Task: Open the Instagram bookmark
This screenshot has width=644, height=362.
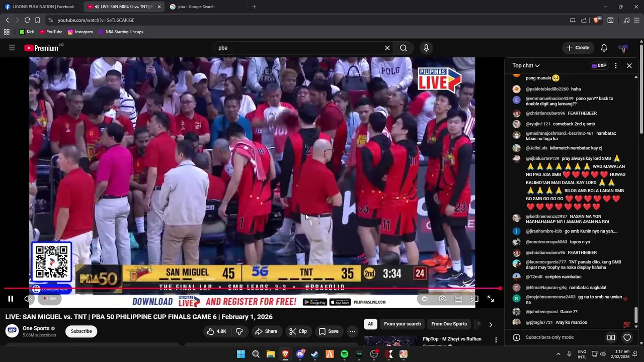Action: 80,32
